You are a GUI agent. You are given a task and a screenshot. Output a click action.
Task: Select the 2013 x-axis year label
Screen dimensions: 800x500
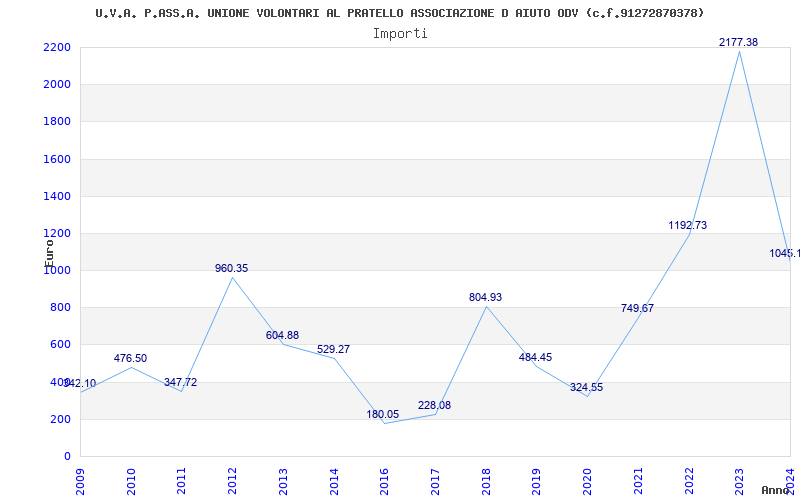tap(283, 481)
